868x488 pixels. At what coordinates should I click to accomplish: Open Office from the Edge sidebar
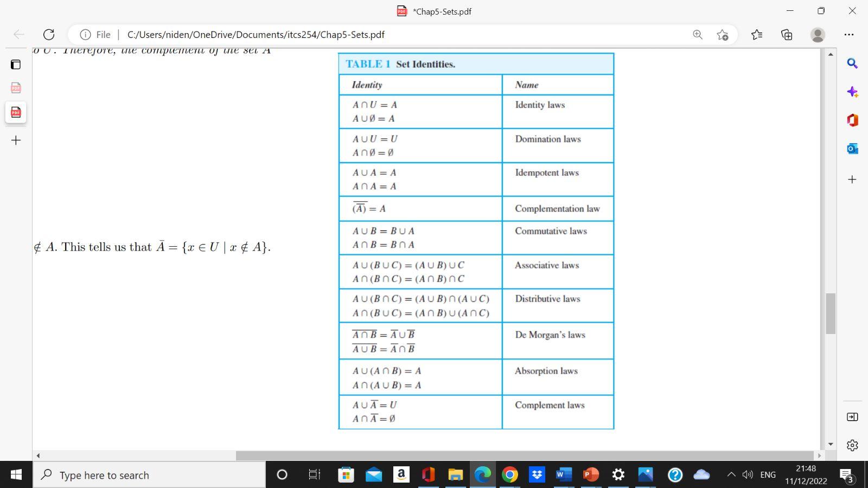tap(852, 120)
